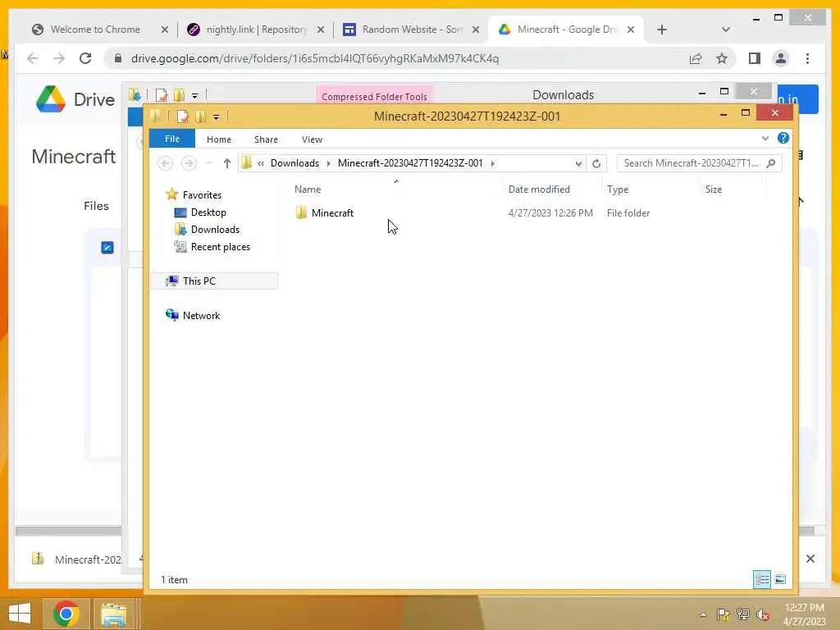This screenshot has height=630, width=840.
Task: Open the View ribbon tab
Action: tap(312, 139)
